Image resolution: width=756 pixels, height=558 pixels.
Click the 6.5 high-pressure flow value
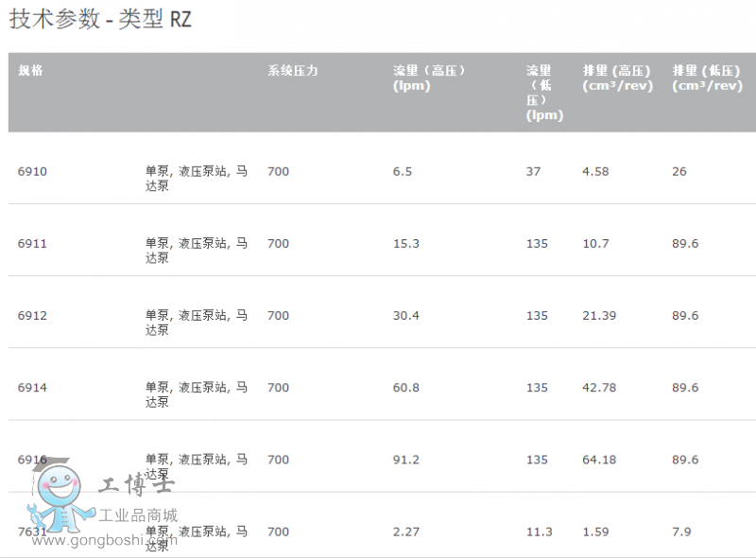[403, 172]
